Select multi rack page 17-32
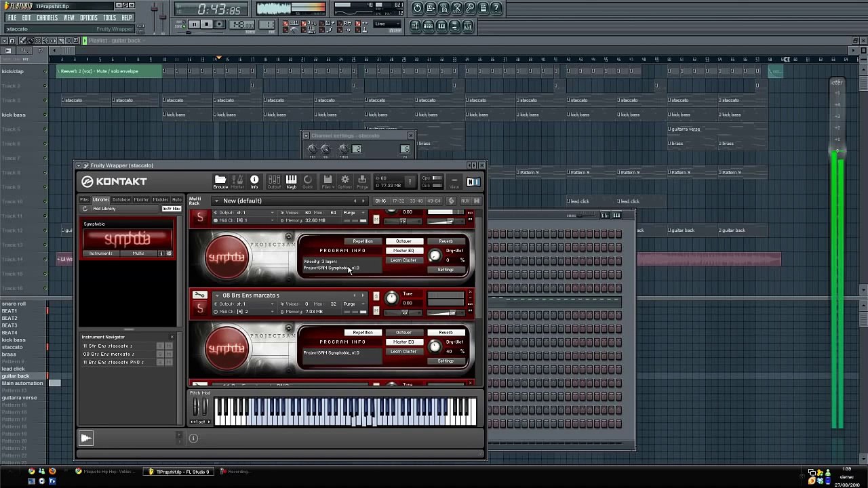 [398, 201]
